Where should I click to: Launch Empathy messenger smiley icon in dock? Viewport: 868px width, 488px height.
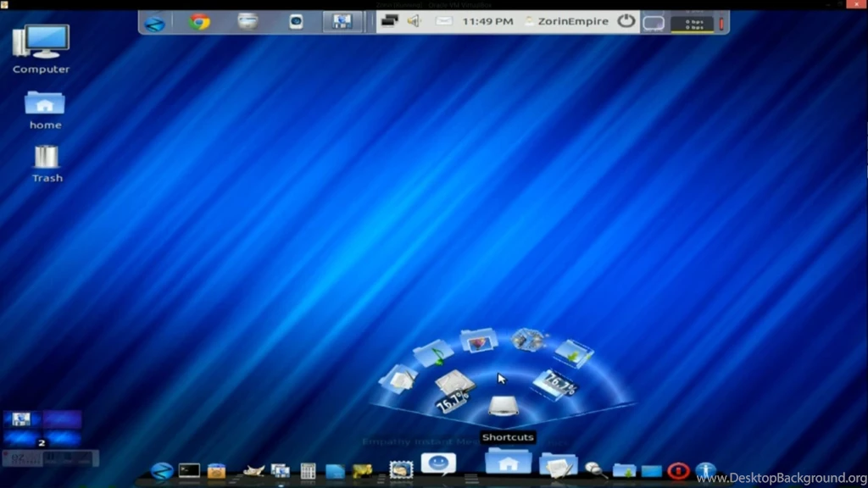437,463
